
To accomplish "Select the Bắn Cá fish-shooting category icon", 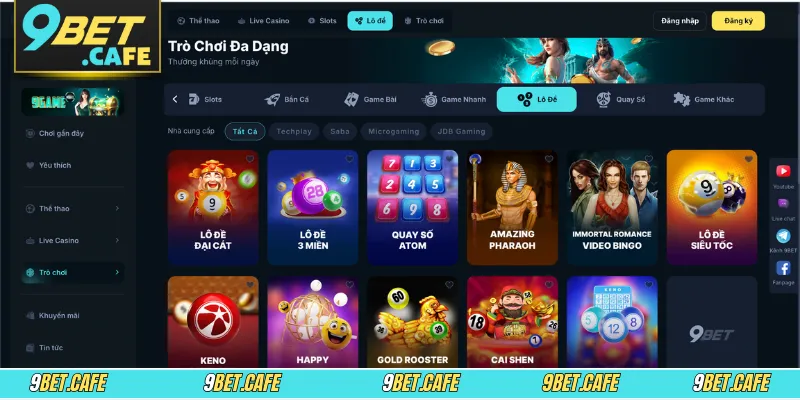I will pyautogui.click(x=272, y=99).
